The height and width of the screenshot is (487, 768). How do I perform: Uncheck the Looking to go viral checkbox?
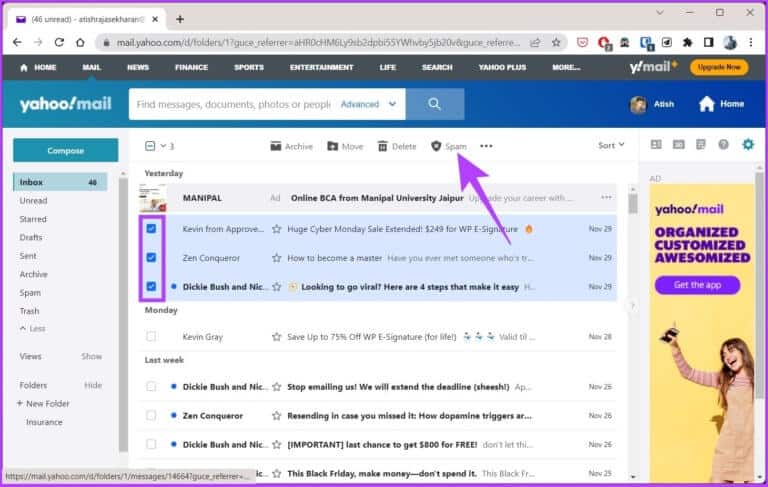click(x=151, y=286)
